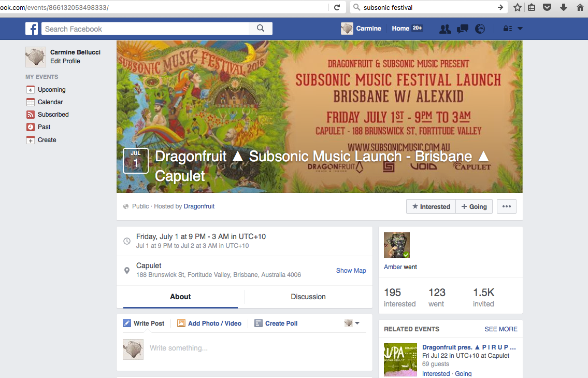The height and width of the screenshot is (378, 588).
Task: View the 123 went guest list
Action: [437, 298]
